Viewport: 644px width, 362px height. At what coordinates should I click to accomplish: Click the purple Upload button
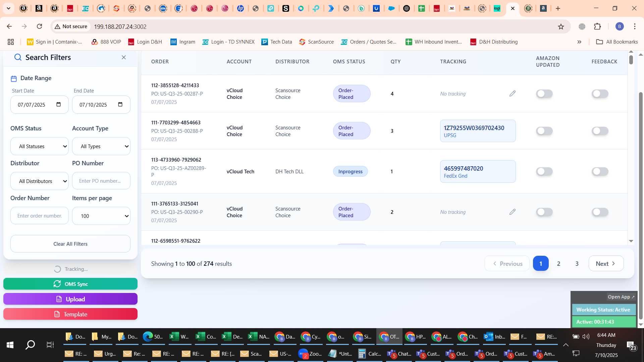click(x=70, y=299)
